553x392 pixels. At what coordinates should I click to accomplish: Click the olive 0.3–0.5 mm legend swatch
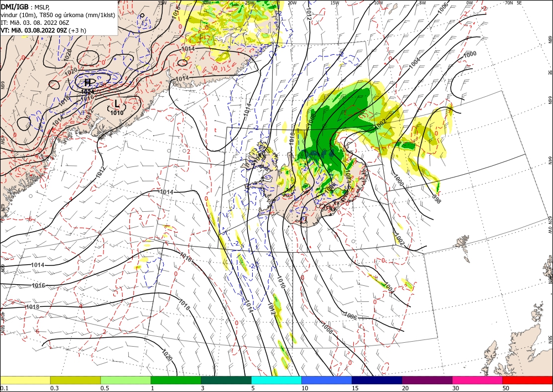click(75, 380)
